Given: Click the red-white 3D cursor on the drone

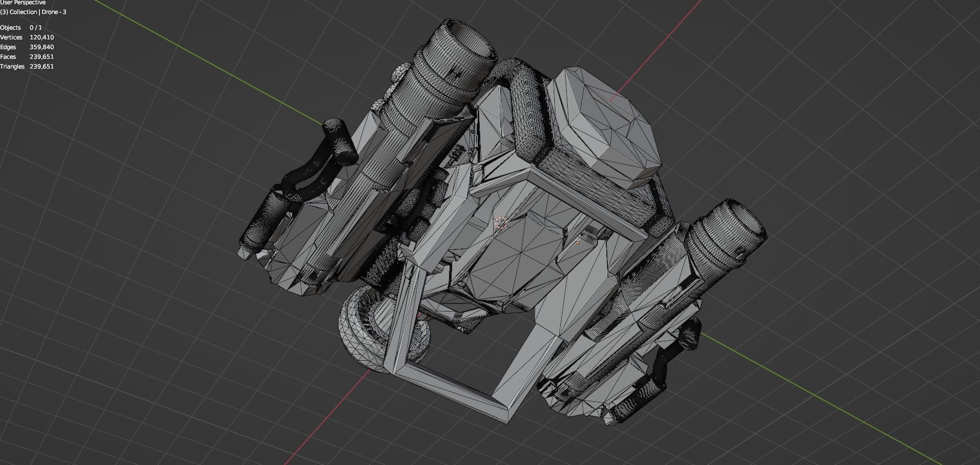Looking at the screenshot, I should pyautogui.click(x=501, y=223).
